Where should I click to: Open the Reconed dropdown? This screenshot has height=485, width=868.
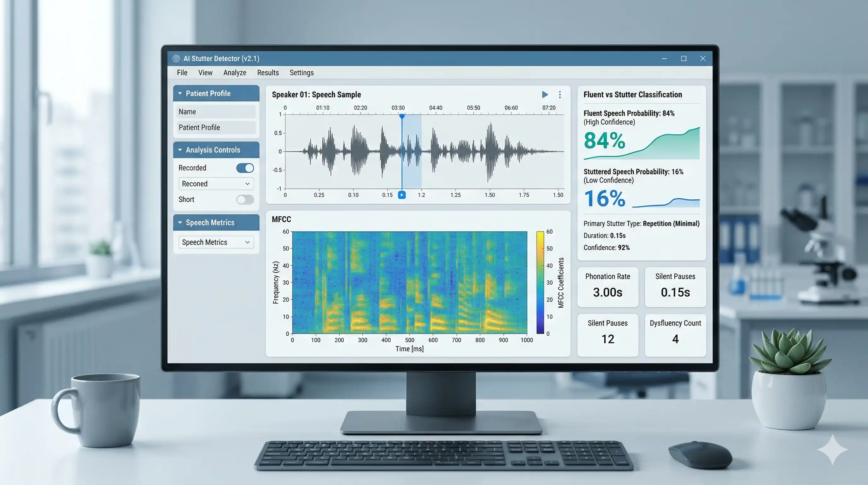tap(216, 183)
